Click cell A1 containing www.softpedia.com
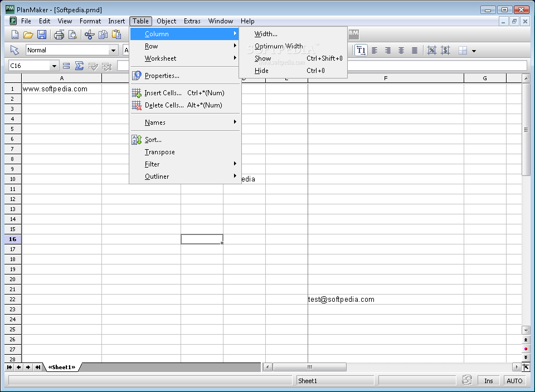535x392 pixels. click(61, 89)
